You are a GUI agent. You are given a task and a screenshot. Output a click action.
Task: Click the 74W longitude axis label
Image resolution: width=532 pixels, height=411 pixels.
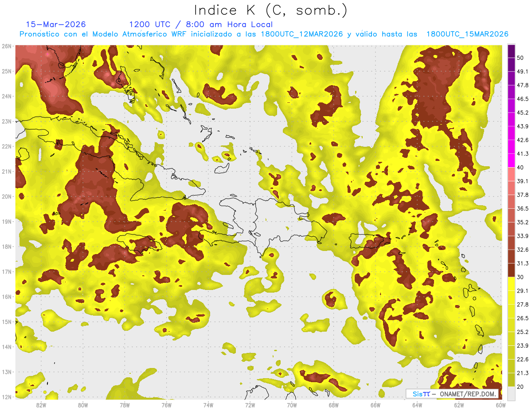(208, 405)
